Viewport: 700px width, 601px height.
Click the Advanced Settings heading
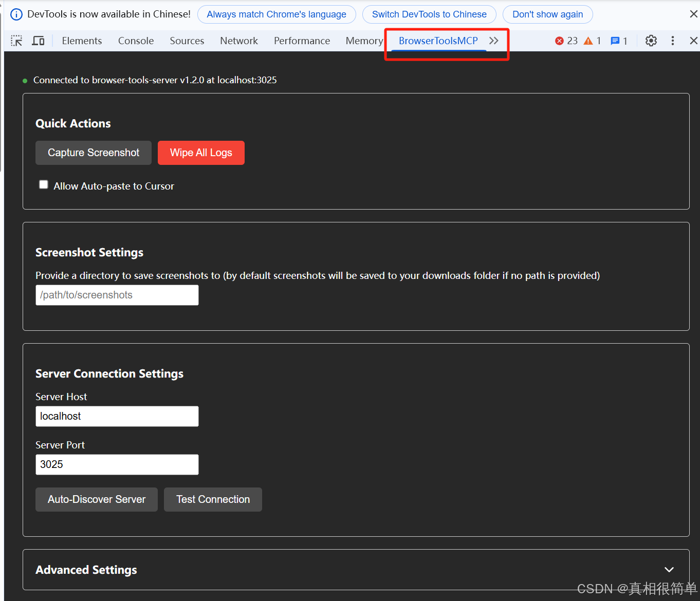[86, 570]
